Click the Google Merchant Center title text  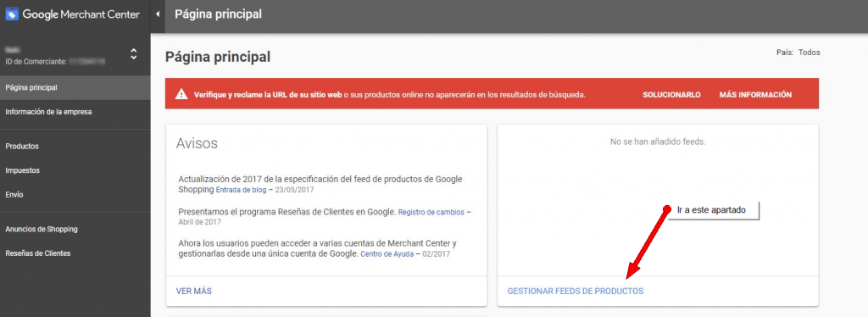[x=81, y=14]
